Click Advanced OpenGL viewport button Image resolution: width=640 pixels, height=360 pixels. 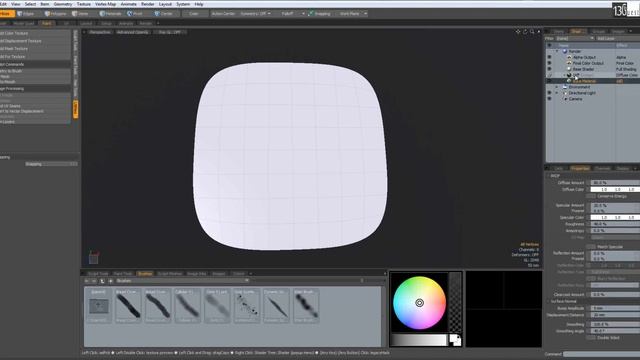click(132, 32)
